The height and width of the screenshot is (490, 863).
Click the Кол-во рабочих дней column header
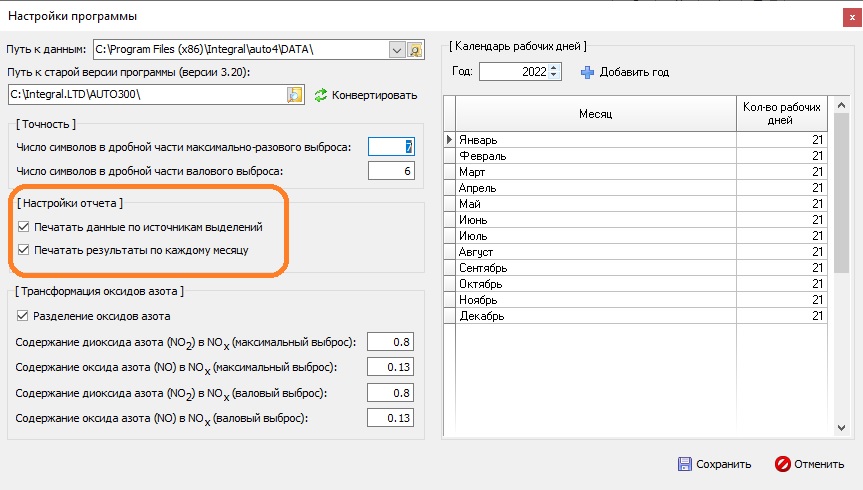coord(781,114)
